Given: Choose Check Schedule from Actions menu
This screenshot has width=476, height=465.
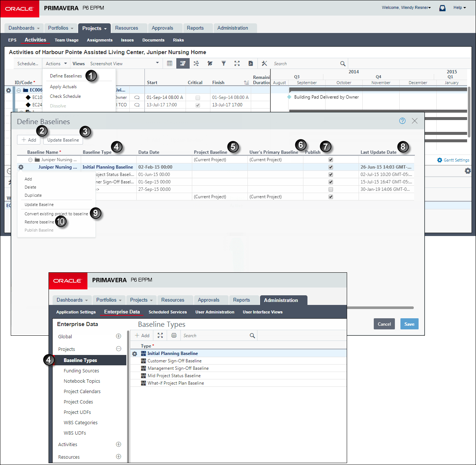Looking at the screenshot, I should tap(65, 96).
